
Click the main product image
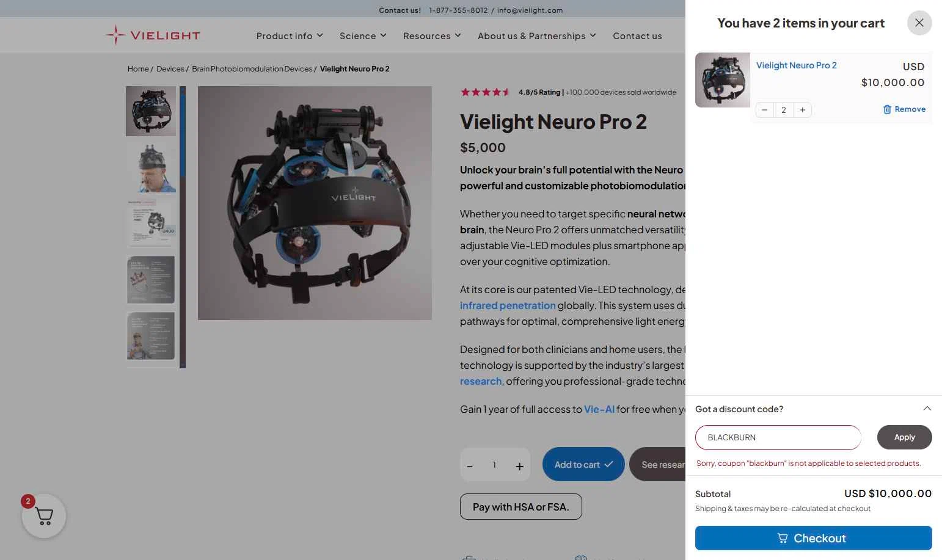pyautogui.click(x=315, y=203)
